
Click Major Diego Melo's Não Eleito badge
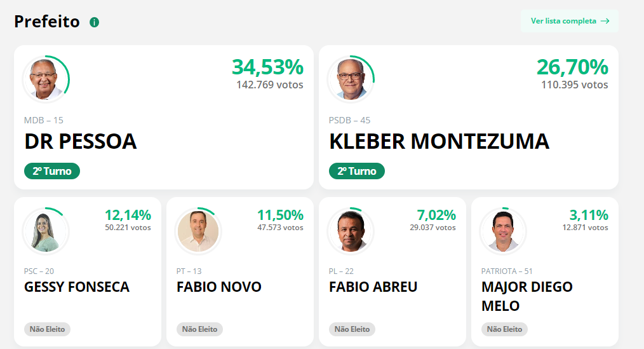504,329
